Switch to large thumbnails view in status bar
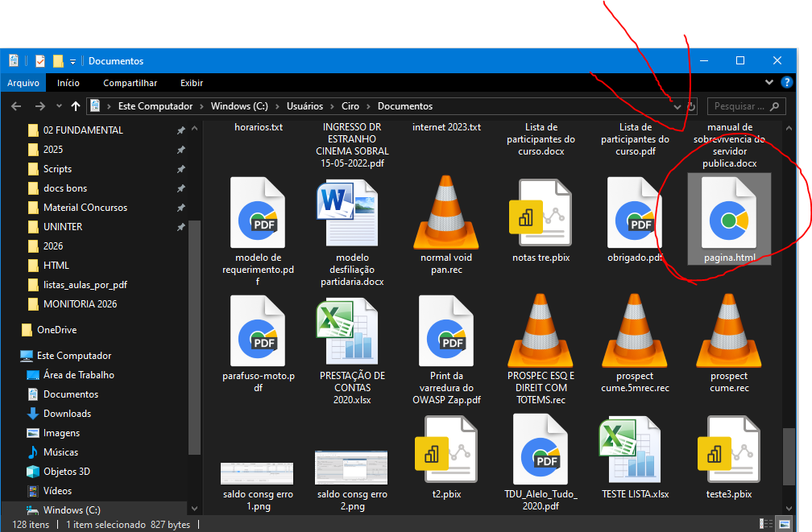Viewport: 812px width, 532px height. tap(784, 524)
